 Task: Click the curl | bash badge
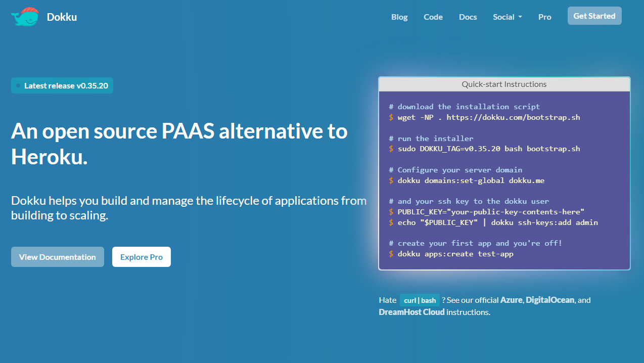coord(420,300)
